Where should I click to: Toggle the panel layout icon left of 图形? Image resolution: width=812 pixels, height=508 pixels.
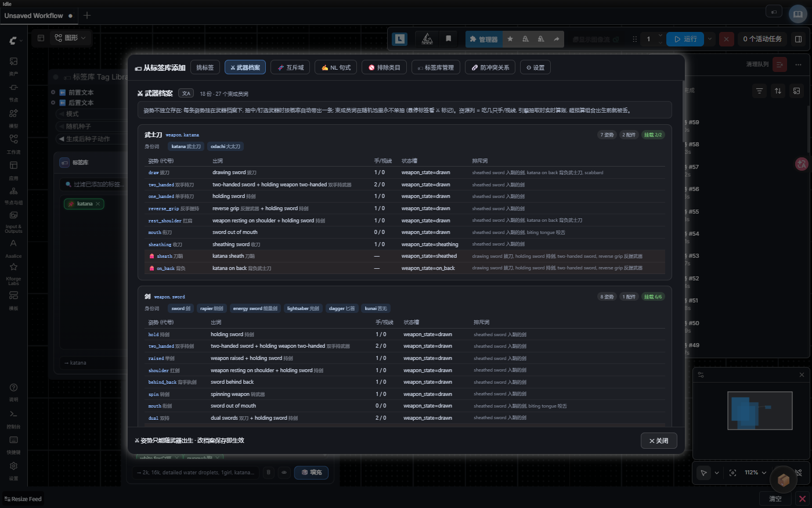point(41,38)
